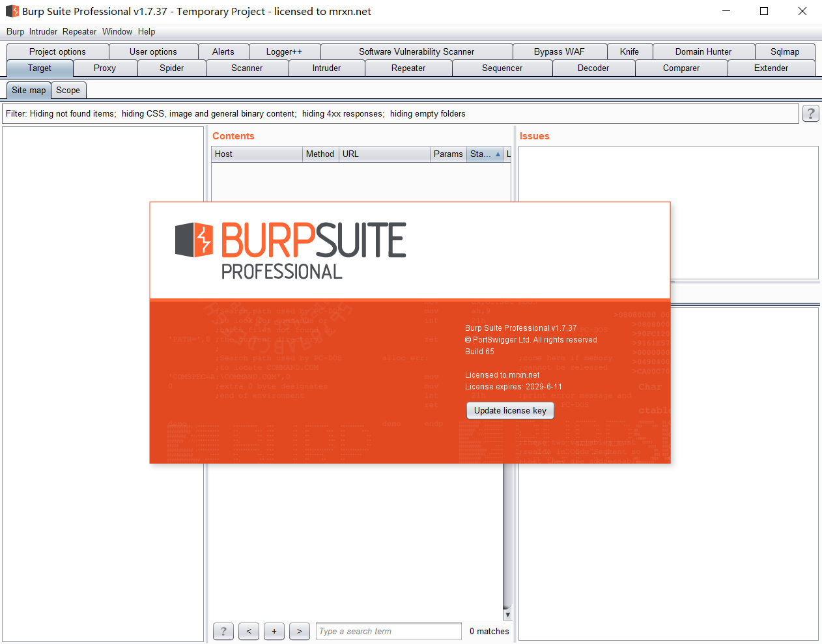The image size is (822, 644).
Task: Open the Sqlmap extension tab
Action: tap(784, 52)
